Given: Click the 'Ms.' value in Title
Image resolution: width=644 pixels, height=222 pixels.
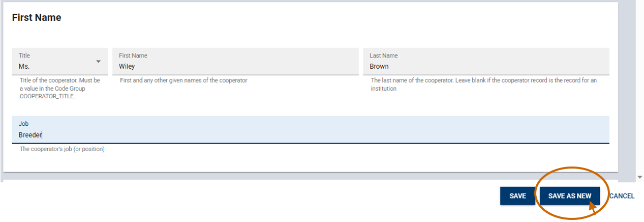Looking at the screenshot, I should [24, 66].
